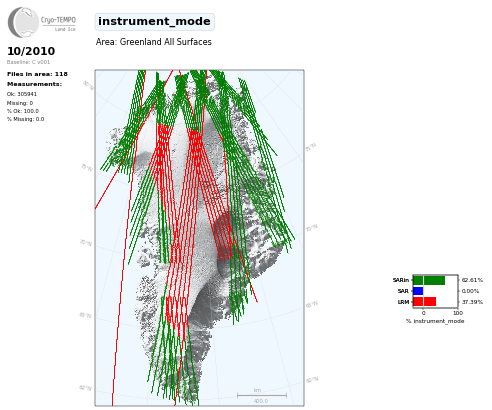The height and width of the screenshot is (410, 492).
Task: Select the green SARin histogram bar
Action: pyautogui.click(x=429, y=280)
